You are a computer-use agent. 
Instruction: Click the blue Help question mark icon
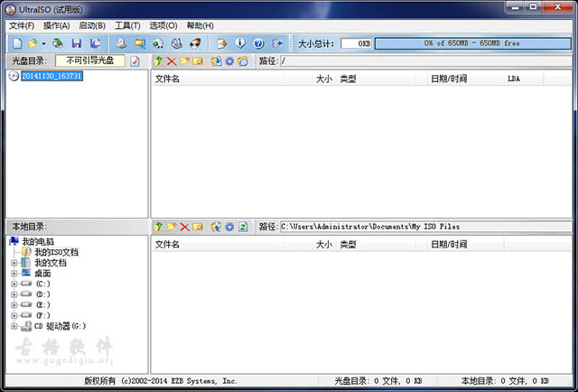tap(258, 43)
